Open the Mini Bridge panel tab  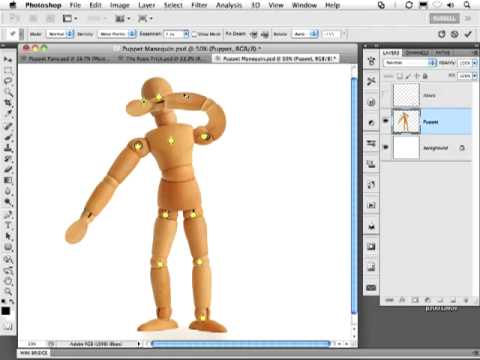coord(34,352)
